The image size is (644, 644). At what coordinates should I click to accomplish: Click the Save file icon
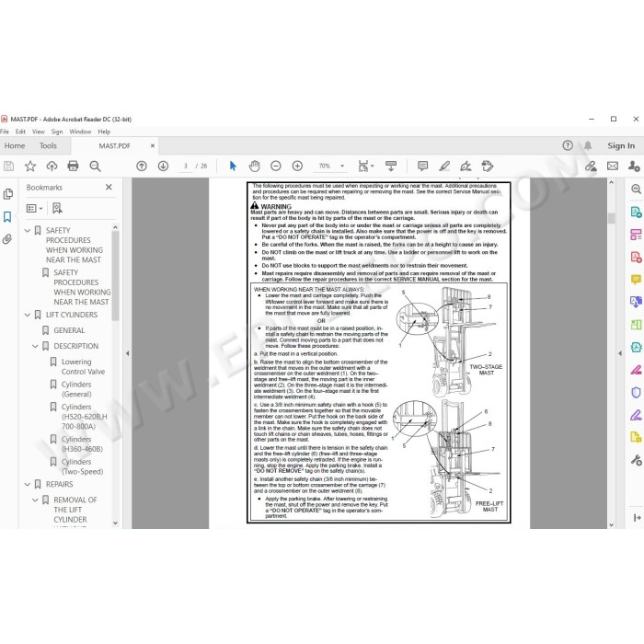click(8, 166)
